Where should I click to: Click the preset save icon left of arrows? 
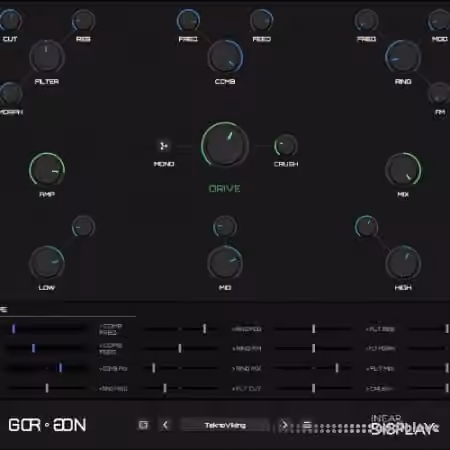[143, 425]
